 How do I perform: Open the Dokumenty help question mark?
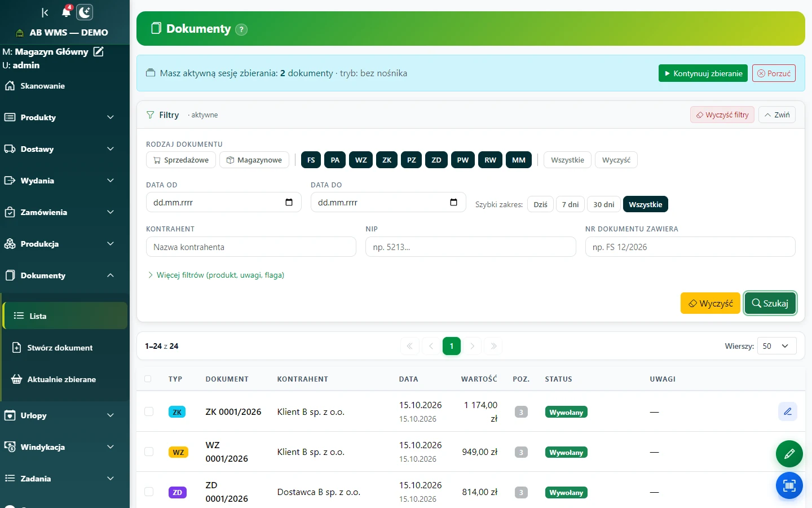241,29
